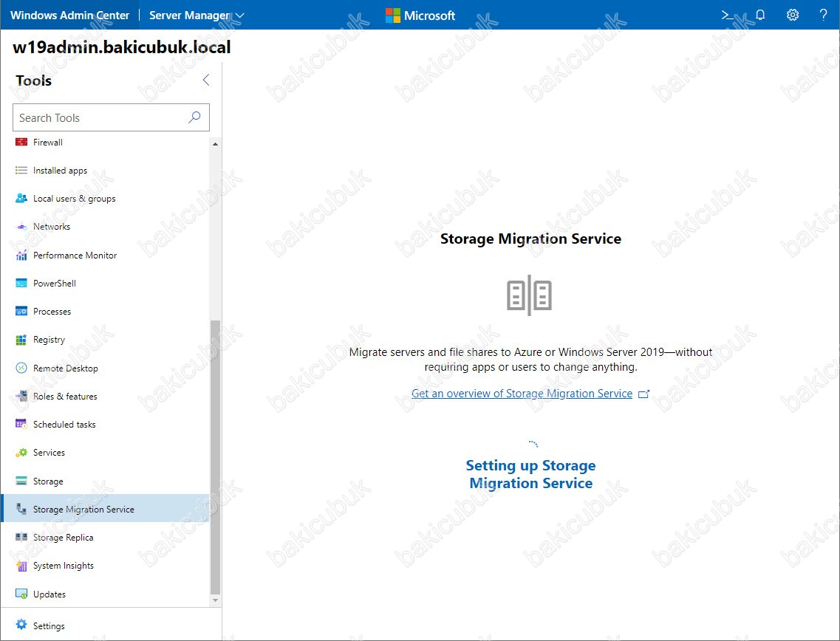Select Storage Replica label
This screenshot has height=641, width=840.
coord(64,538)
